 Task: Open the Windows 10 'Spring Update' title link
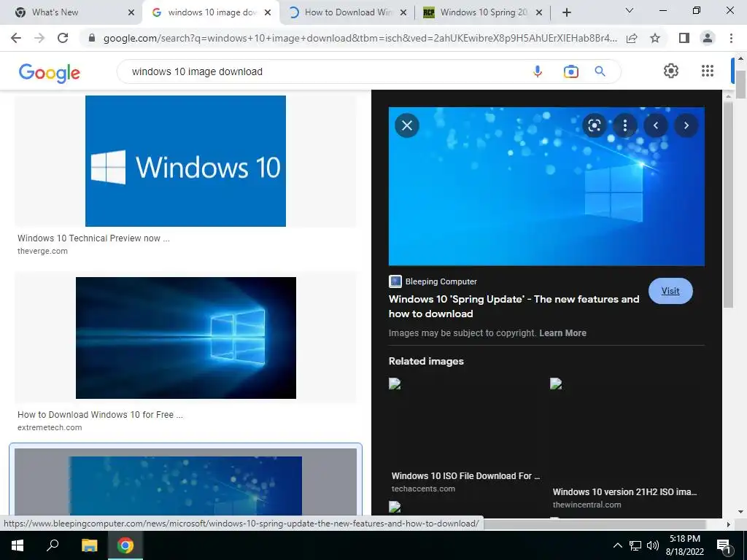[x=514, y=306]
